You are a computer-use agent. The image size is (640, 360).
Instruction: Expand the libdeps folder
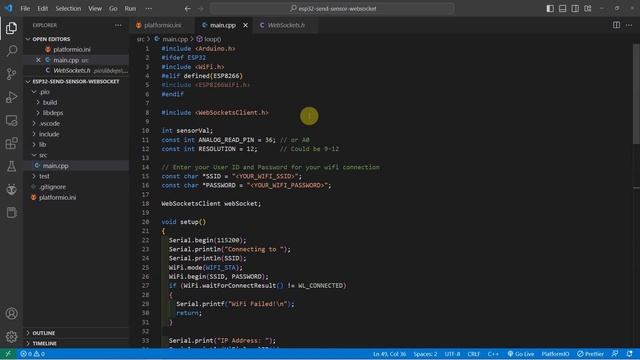pyautogui.click(x=53, y=113)
